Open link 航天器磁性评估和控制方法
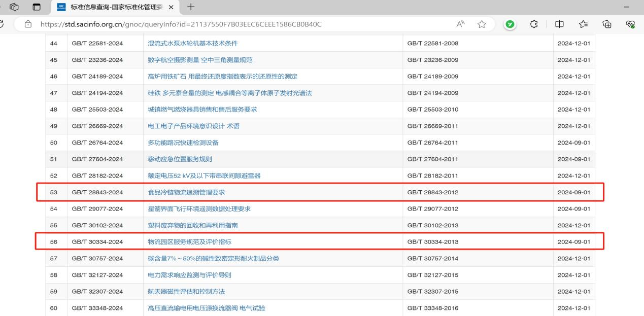This screenshot has height=316, width=644. pos(186,292)
